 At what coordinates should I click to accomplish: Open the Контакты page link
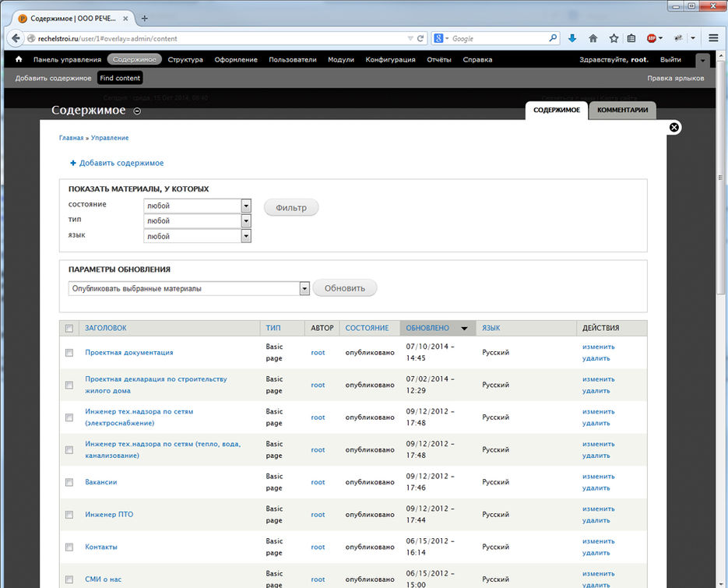click(100, 548)
